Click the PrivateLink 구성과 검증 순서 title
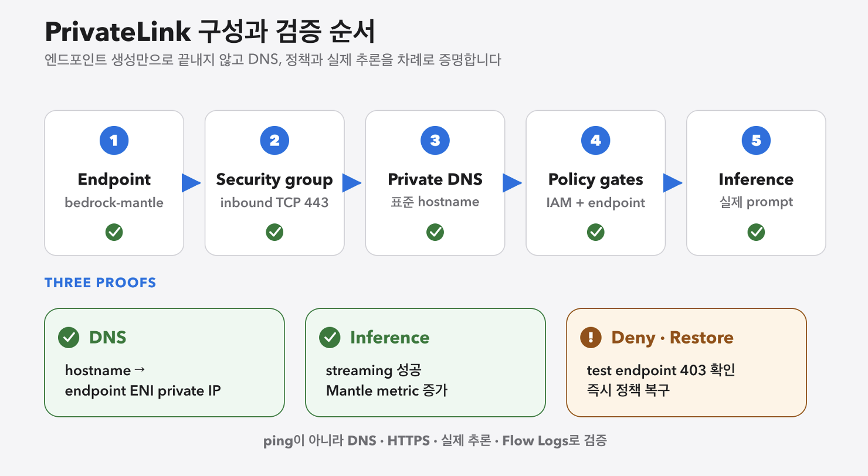868x476 pixels. [210, 33]
